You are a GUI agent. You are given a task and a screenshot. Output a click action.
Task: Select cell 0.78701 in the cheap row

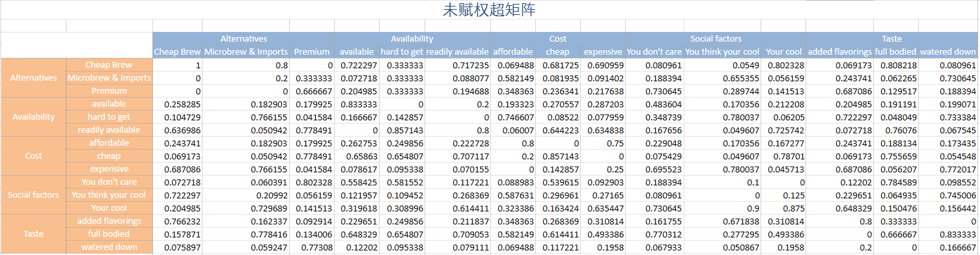point(783,156)
